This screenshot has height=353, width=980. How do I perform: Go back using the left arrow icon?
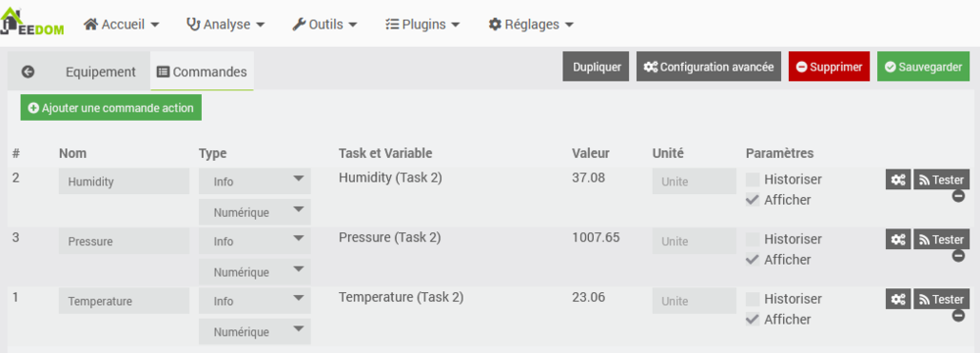pyautogui.click(x=27, y=72)
